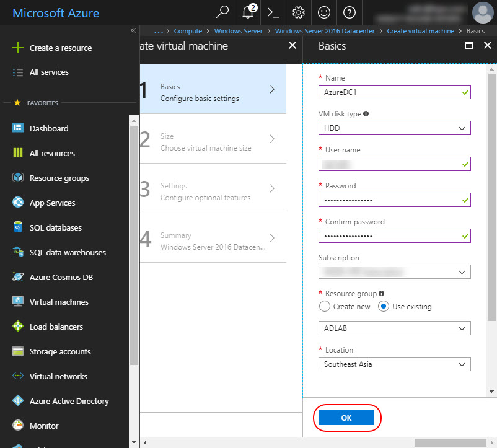Click the Azure Active Directory icon
The width and height of the screenshot is (497, 448).
point(18,400)
